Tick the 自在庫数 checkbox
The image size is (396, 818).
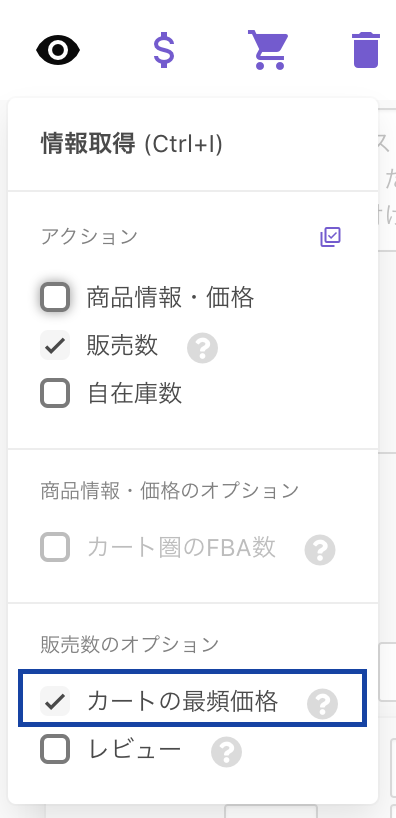point(55,393)
